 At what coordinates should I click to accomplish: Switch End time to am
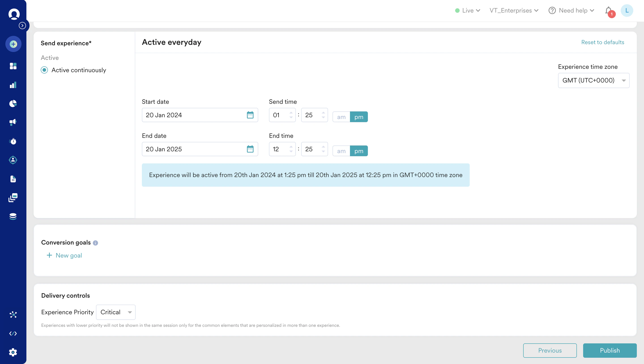pyautogui.click(x=341, y=151)
